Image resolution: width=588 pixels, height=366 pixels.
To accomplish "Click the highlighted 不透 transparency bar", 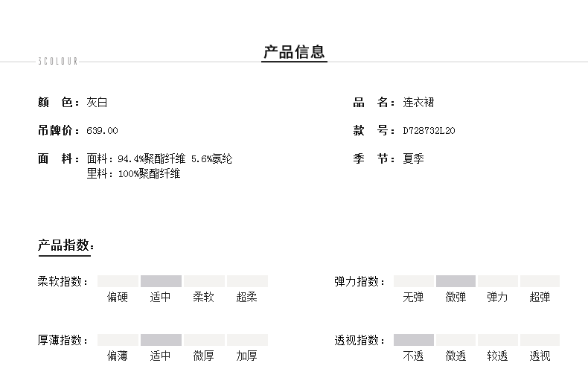I will pyautogui.click(x=413, y=340).
